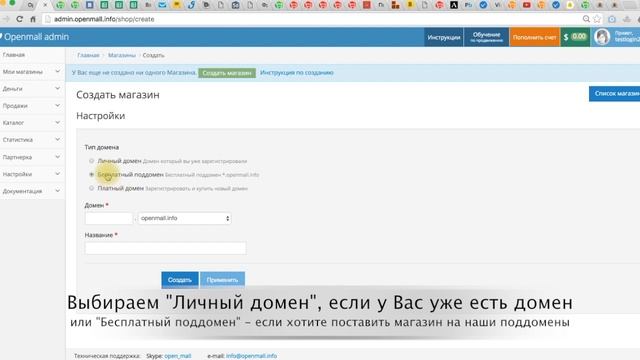Expand the Продажи sidebar section
The width and height of the screenshot is (640, 360).
click(x=32, y=106)
